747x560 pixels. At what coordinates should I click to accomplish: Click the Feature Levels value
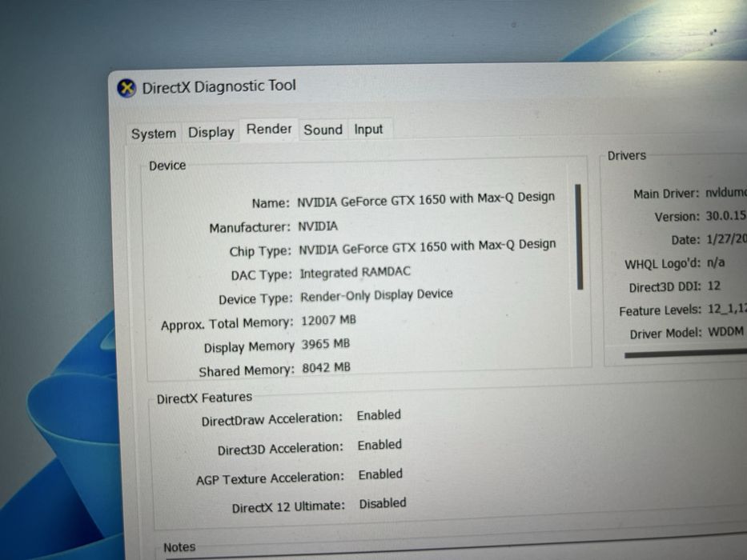coord(727,309)
